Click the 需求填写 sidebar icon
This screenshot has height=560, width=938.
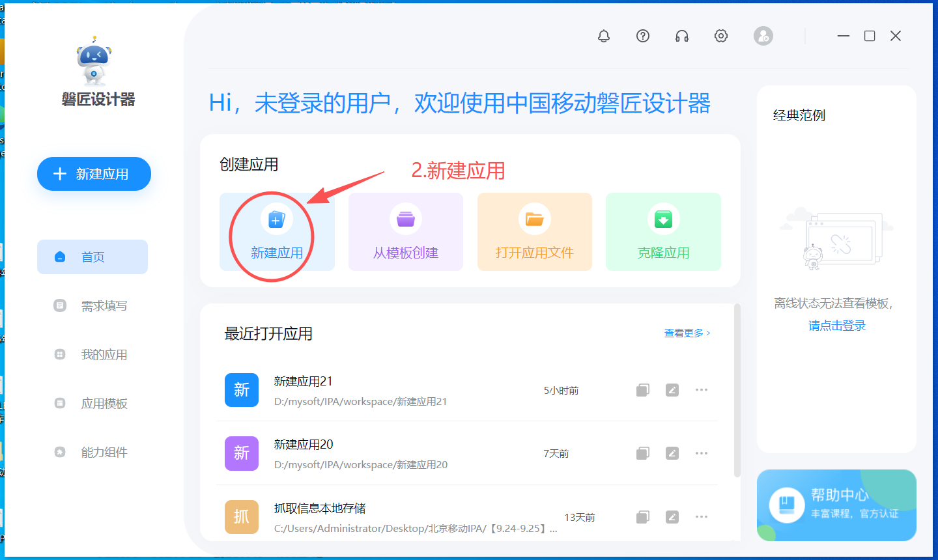(x=60, y=305)
